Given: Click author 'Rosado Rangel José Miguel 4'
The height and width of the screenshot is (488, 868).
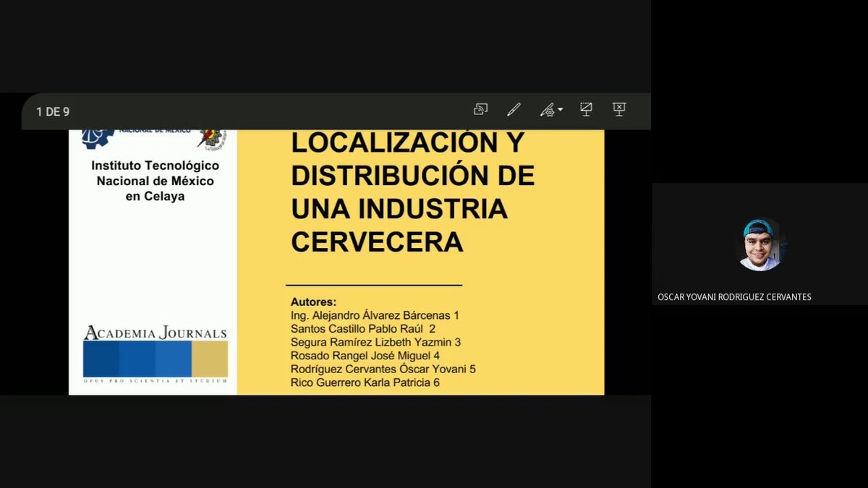Looking at the screenshot, I should [365, 356].
